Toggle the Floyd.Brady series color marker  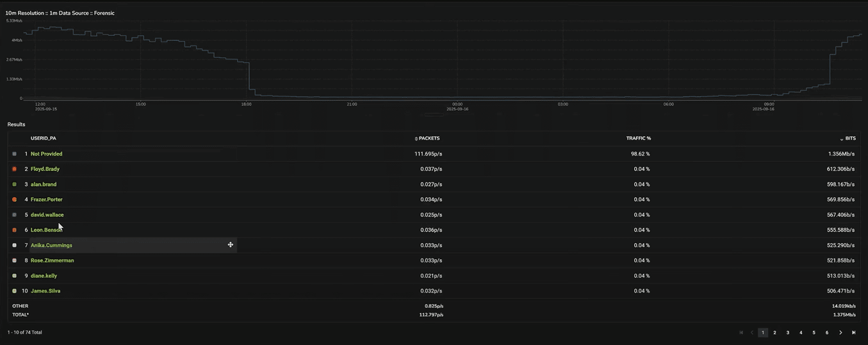(x=15, y=169)
